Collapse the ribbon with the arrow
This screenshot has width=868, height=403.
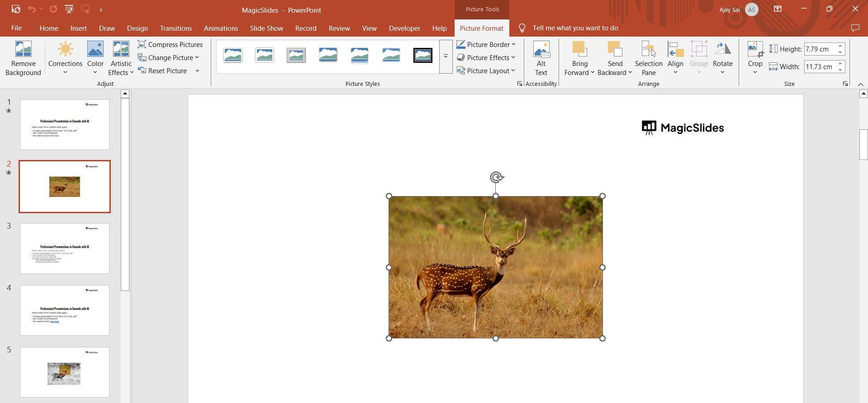click(860, 84)
